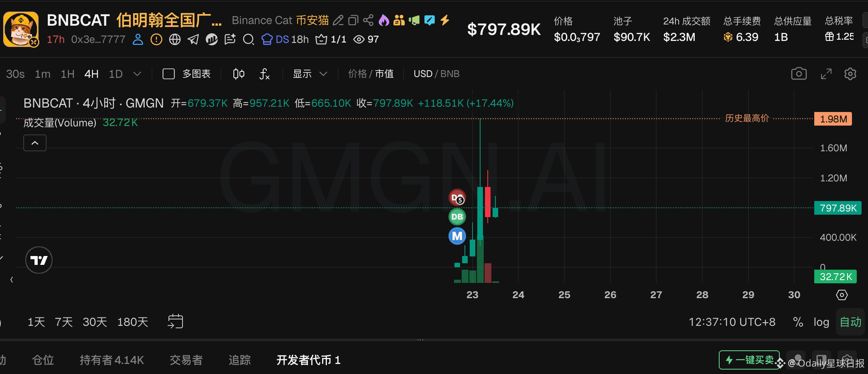Click the crown 1/1 indicator
Viewport: 868px width, 374px height.
331,39
